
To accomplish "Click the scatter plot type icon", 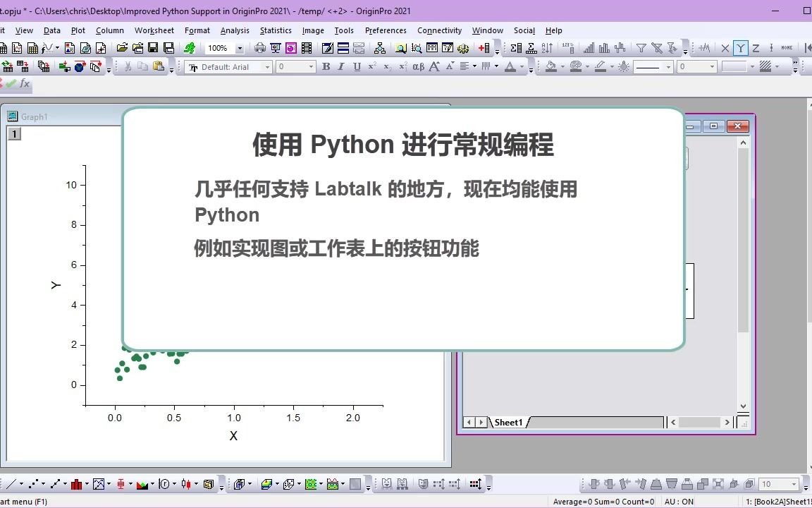I will tap(33, 484).
